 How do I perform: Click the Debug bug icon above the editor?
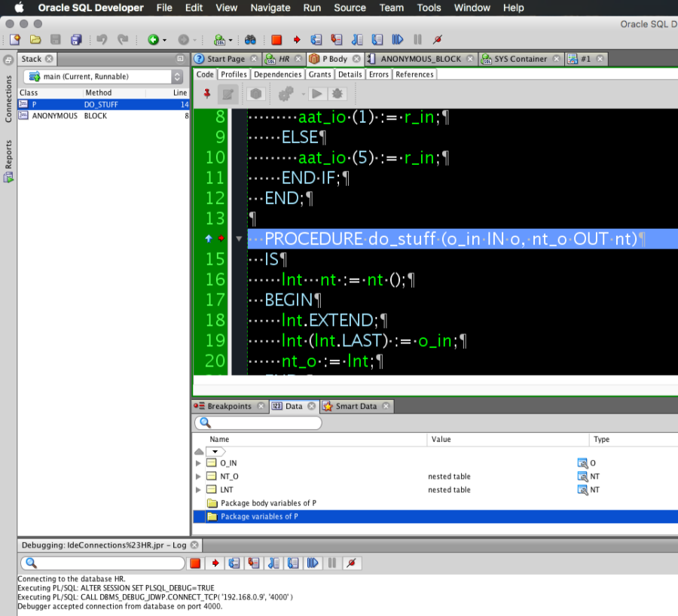click(x=336, y=93)
